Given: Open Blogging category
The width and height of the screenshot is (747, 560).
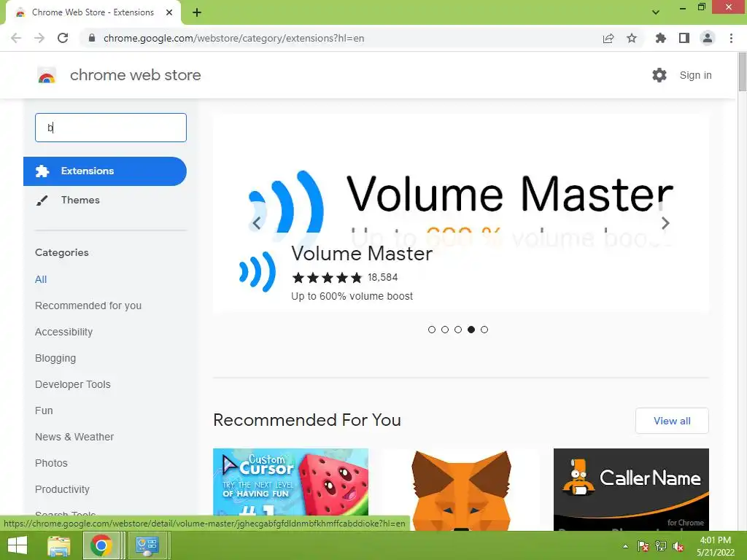Looking at the screenshot, I should (55, 358).
